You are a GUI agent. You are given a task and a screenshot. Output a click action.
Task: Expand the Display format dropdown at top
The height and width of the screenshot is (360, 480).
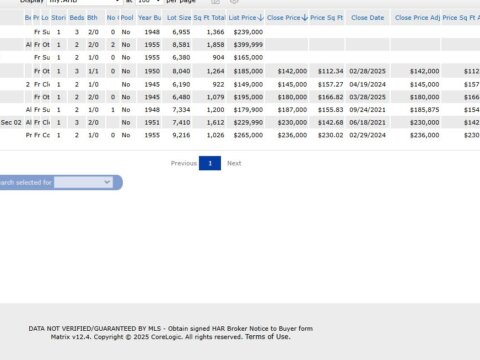coord(84,2)
